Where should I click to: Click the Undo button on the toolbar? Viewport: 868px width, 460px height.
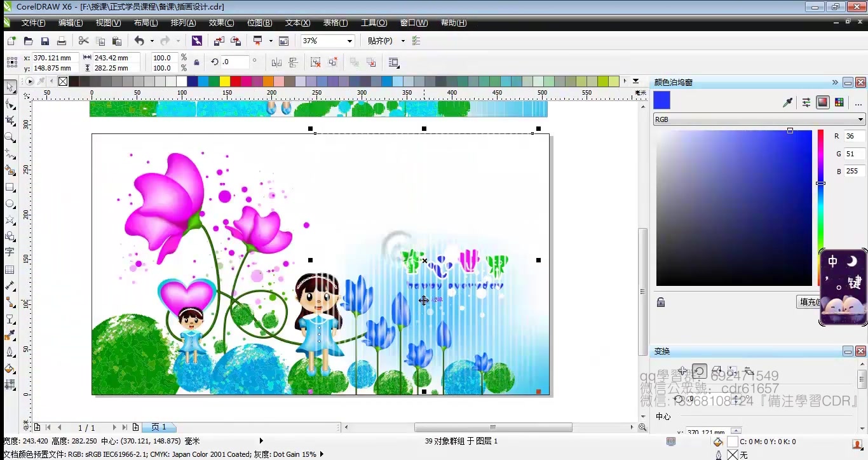point(139,41)
